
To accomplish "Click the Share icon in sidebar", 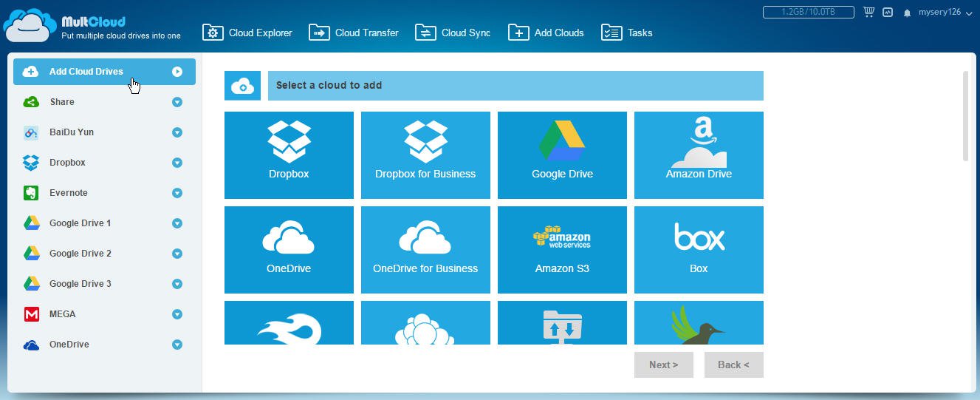I will tap(31, 102).
